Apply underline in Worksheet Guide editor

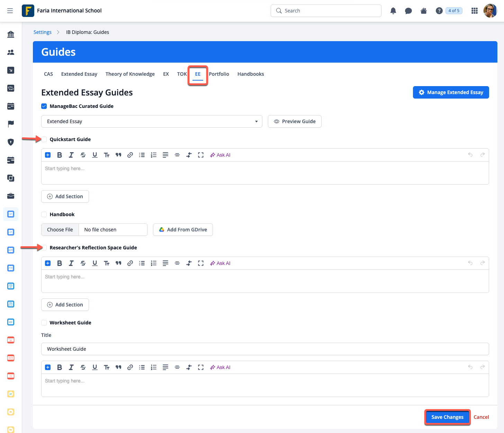click(95, 367)
